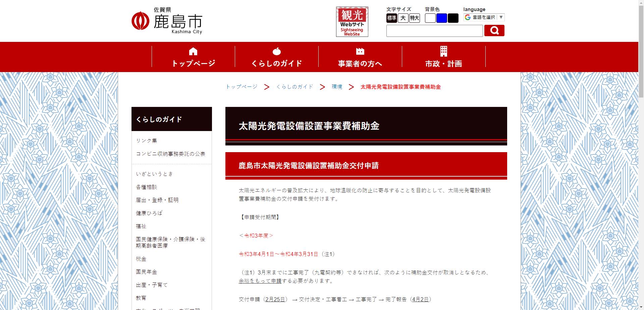The image size is (644, 310).
Task: Select the 大 text size option
Action: [x=404, y=18]
